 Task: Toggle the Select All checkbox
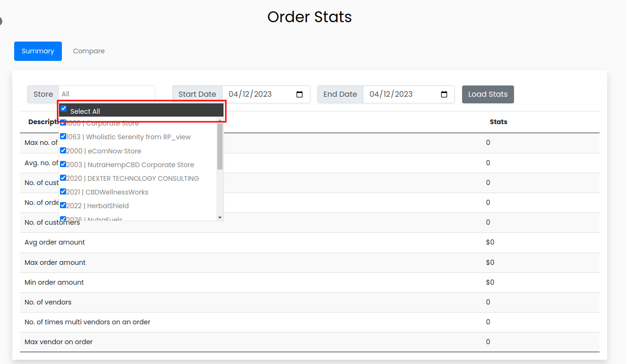[x=64, y=109]
